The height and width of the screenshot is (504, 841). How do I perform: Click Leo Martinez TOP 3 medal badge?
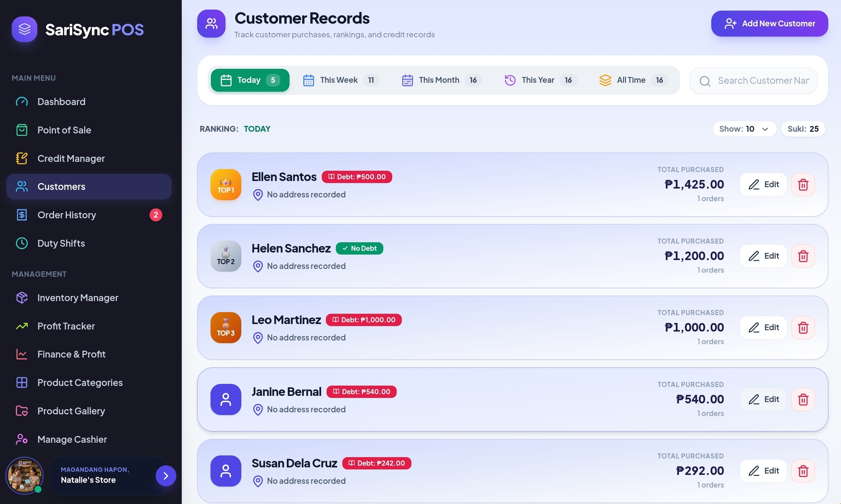(226, 327)
